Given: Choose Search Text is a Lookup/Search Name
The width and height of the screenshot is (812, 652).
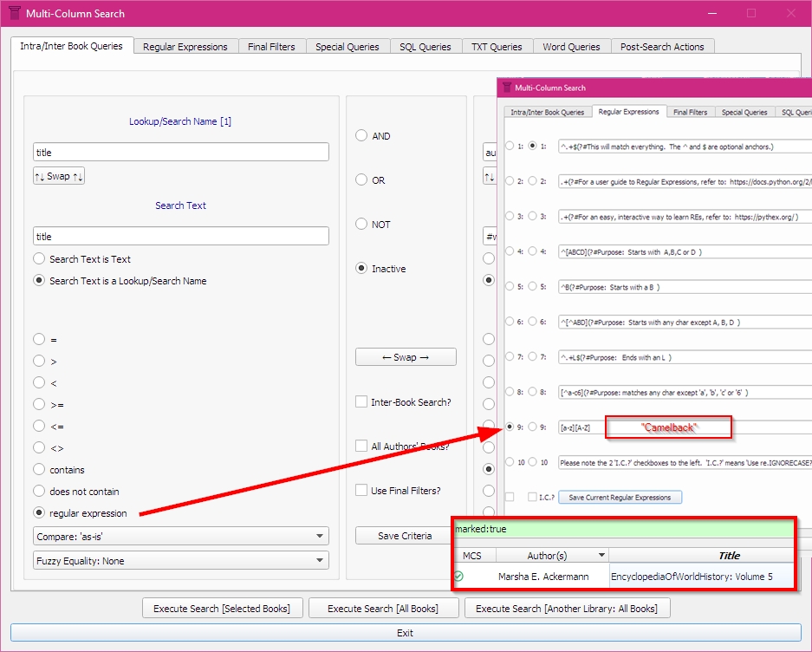Looking at the screenshot, I should 39,280.
